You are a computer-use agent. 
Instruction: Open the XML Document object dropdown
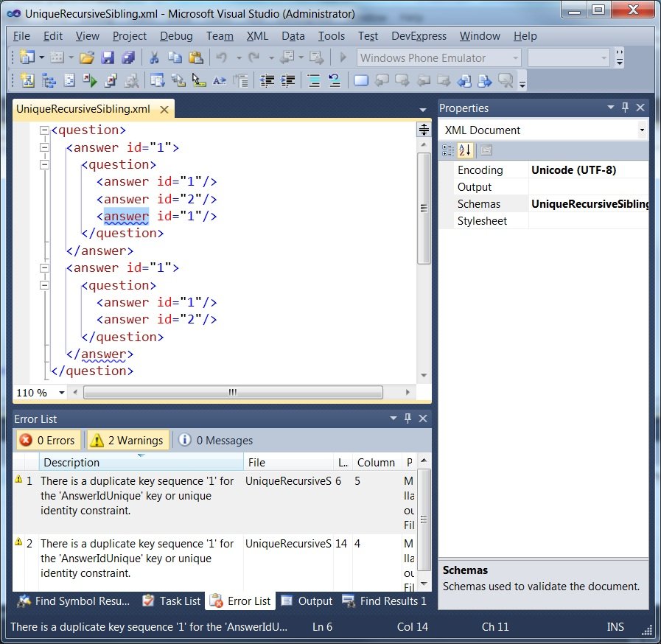click(642, 130)
